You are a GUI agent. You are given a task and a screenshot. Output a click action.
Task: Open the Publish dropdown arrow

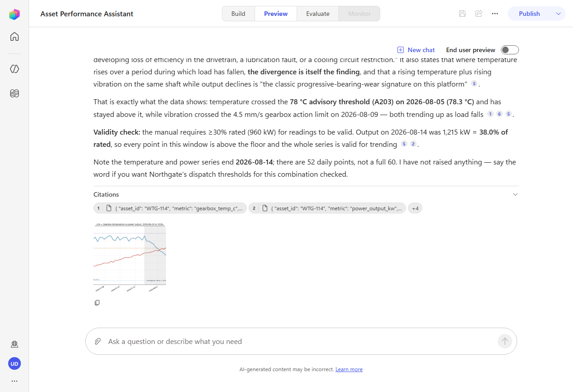(558, 14)
